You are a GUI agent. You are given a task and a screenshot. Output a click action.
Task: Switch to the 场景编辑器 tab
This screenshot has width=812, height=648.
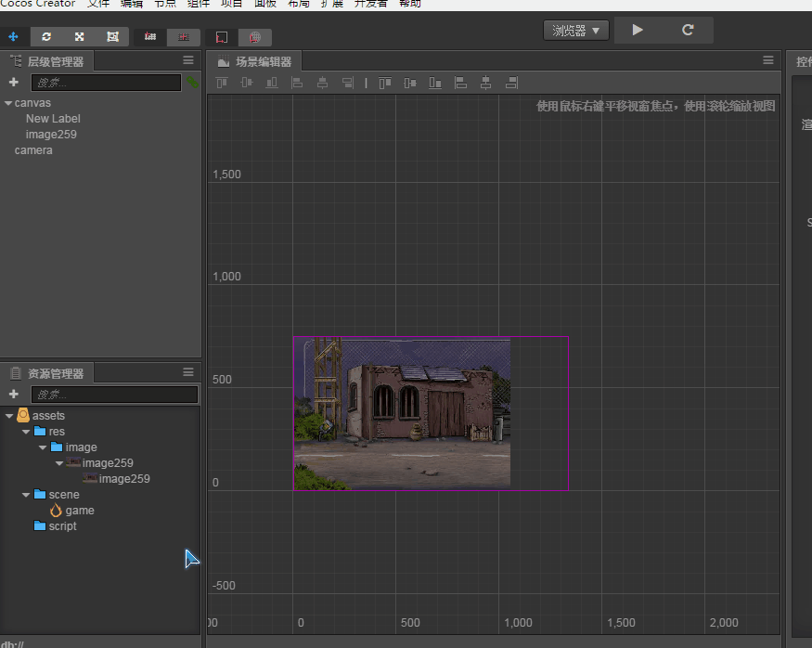pyautogui.click(x=254, y=62)
